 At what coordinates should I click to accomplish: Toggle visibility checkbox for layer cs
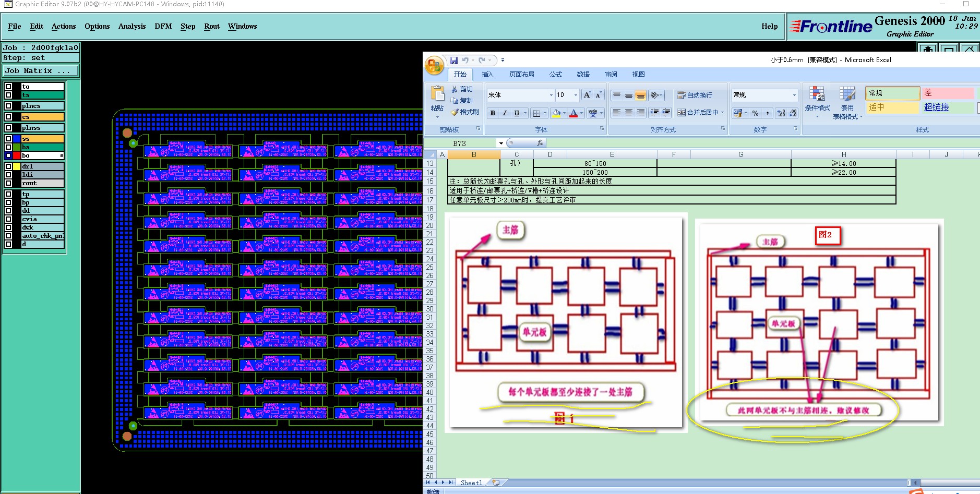[x=8, y=117]
